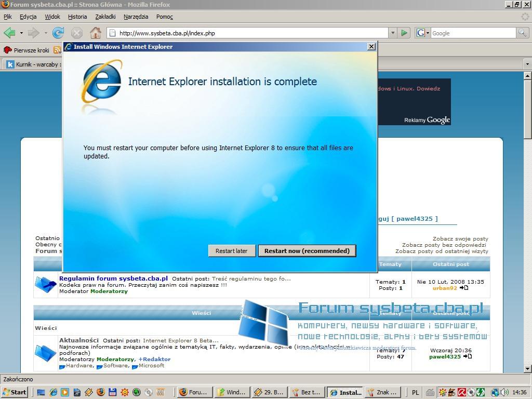Click the red Avira tray icon
The height and width of the screenshot is (399, 532).
click(461, 392)
